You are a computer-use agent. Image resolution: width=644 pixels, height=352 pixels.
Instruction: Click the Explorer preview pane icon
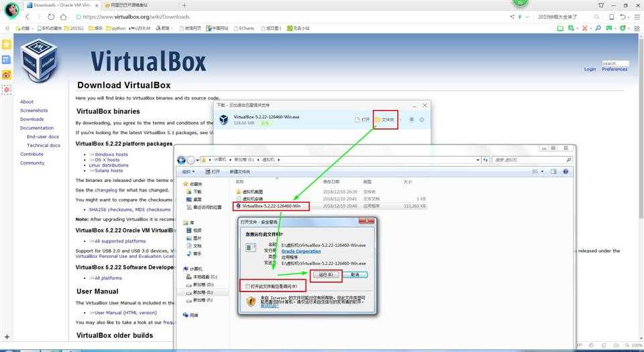(553, 171)
